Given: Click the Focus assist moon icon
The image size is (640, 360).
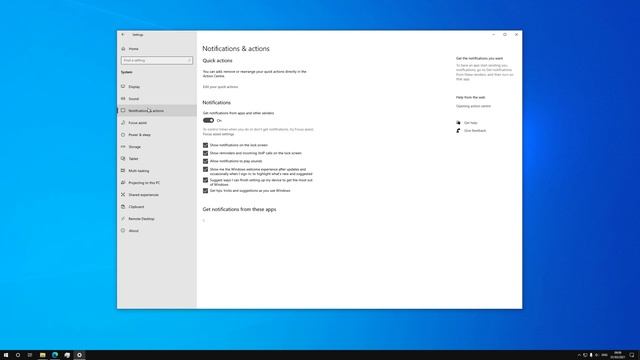Looking at the screenshot, I should coord(123,122).
